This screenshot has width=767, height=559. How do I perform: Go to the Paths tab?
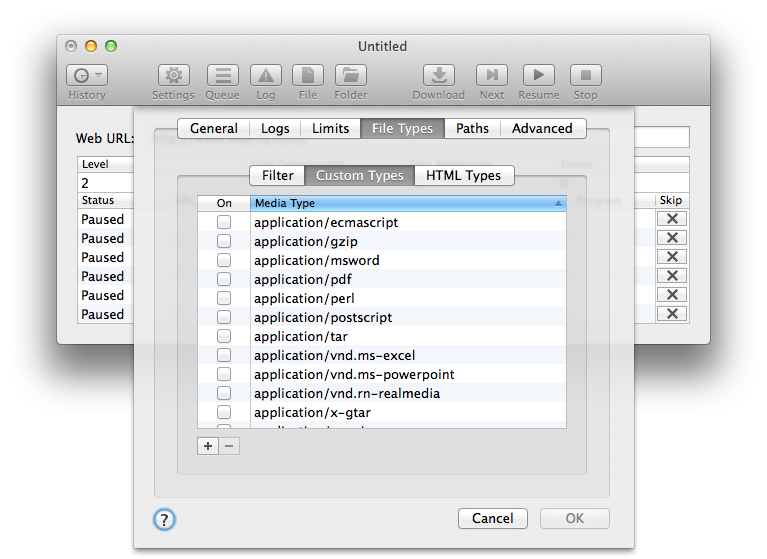tap(473, 129)
